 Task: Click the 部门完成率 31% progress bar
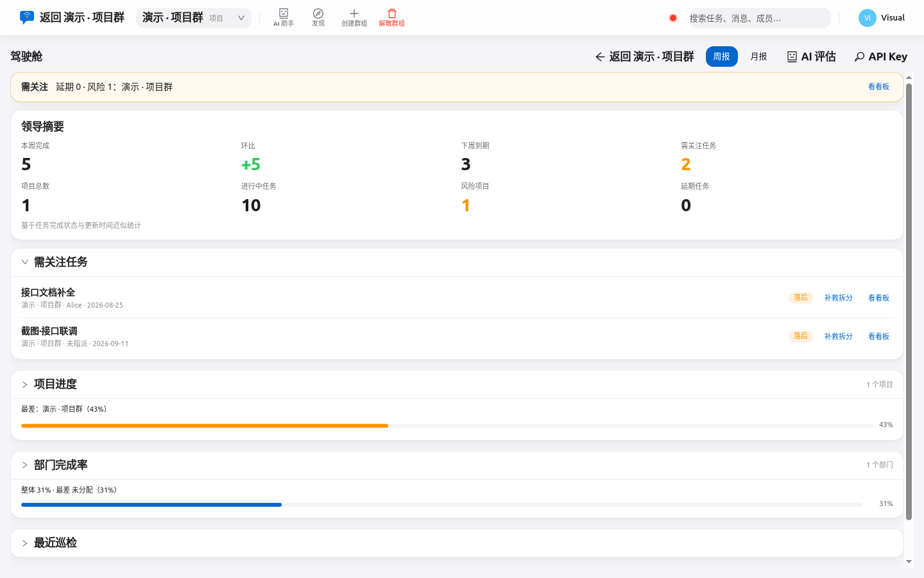coord(441,505)
